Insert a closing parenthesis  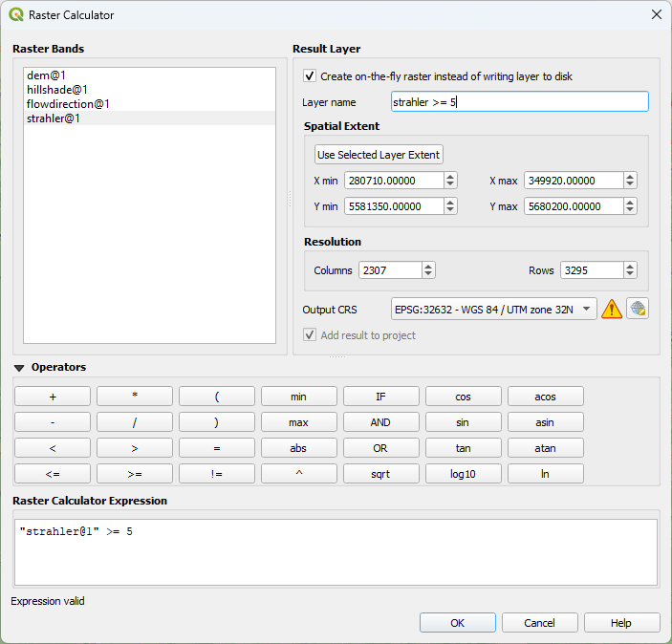coord(217,422)
